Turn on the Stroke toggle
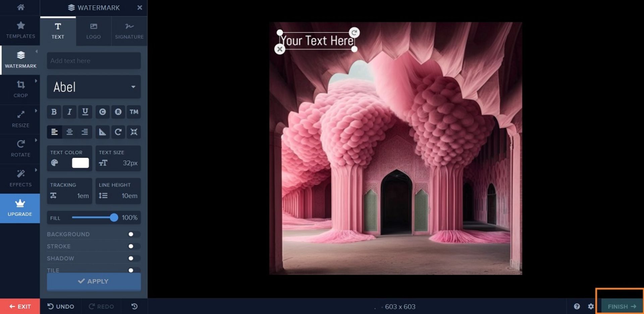 [133, 246]
